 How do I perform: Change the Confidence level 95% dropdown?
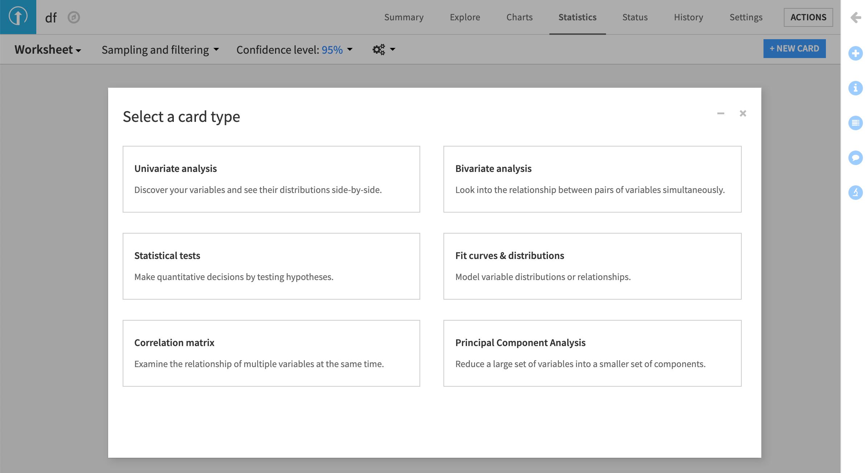click(294, 50)
